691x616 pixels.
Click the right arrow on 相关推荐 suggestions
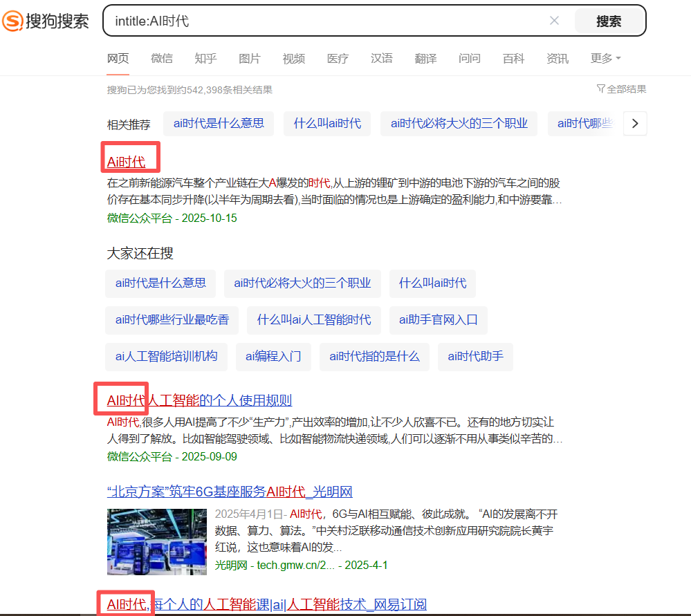point(634,123)
